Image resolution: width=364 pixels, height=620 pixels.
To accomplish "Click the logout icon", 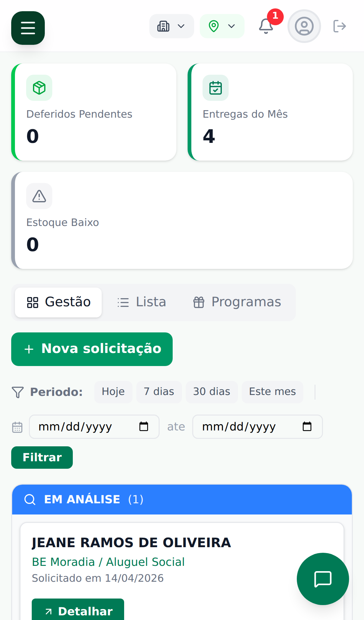I will [339, 26].
